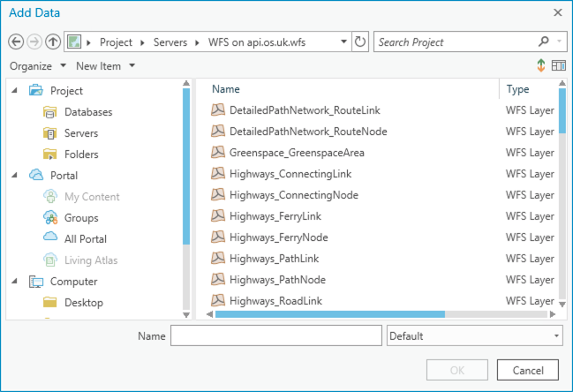The image size is (573, 392).
Task: Select the DetailedPathNetwork_RouteNode layer
Action: [x=308, y=132]
